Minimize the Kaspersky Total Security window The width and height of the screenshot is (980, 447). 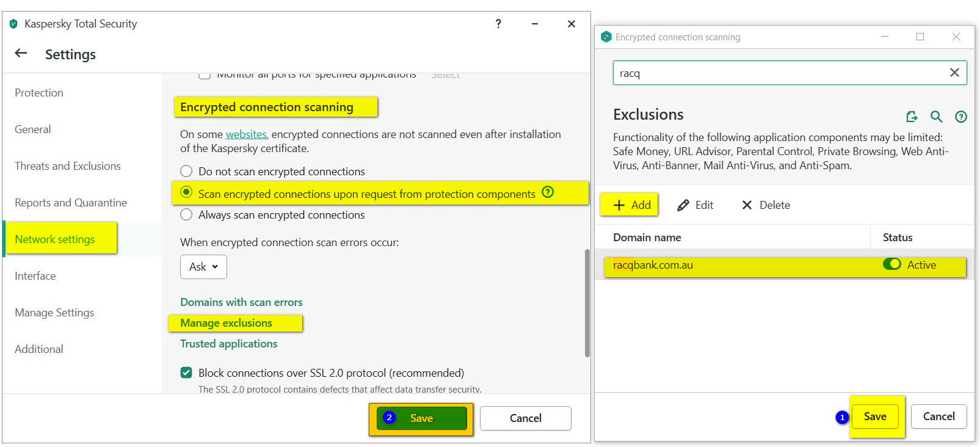click(x=535, y=24)
